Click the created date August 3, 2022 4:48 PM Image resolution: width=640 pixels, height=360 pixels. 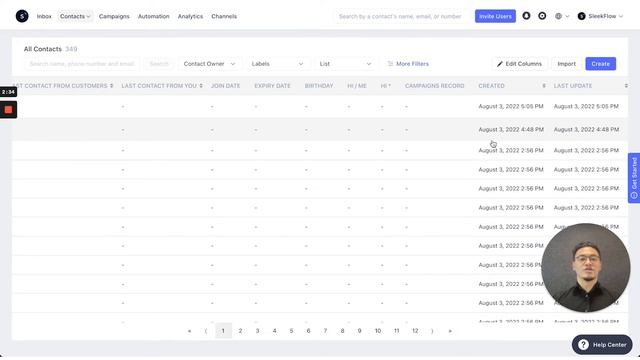click(x=511, y=129)
